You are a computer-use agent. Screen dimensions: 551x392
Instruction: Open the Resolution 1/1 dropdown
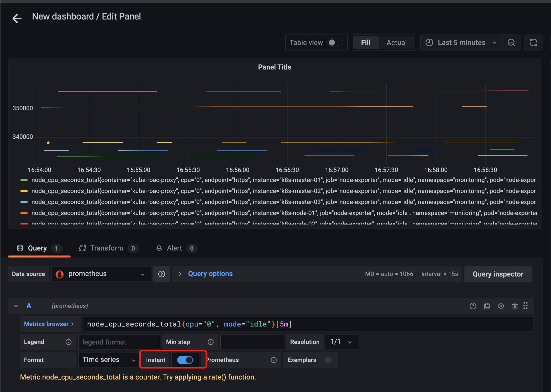tap(342, 342)
